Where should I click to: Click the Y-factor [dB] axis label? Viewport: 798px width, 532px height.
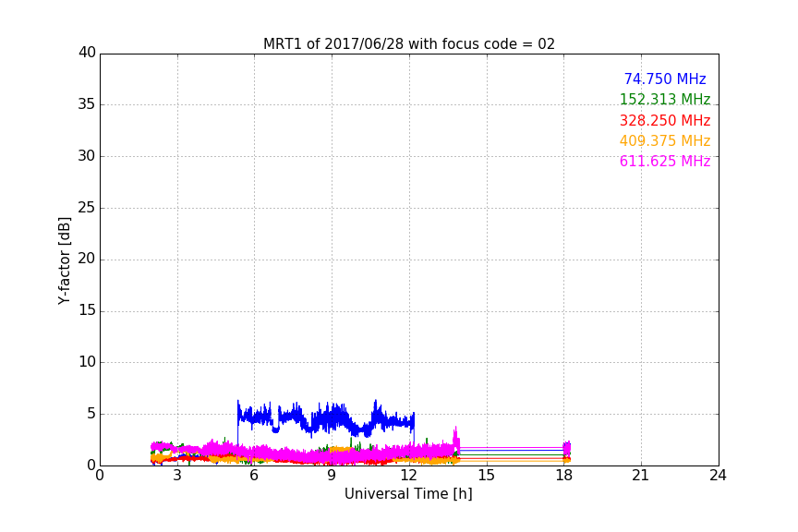[x=64, y=260]
